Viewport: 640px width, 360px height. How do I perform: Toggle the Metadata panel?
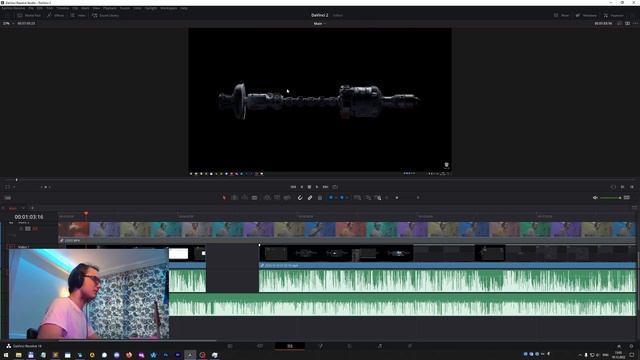click(586, 16)
